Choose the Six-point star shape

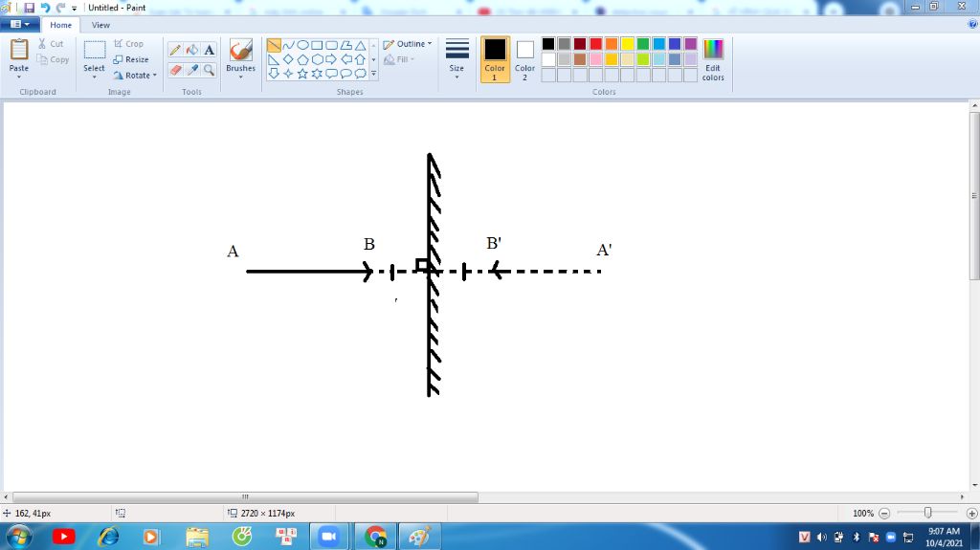click(317, 74)
